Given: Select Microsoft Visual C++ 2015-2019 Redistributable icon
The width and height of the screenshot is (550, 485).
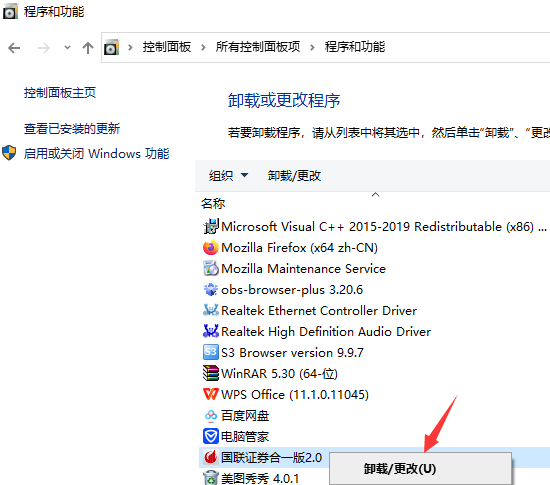Looking at the screenshot, I should click(x=211, y=227).
